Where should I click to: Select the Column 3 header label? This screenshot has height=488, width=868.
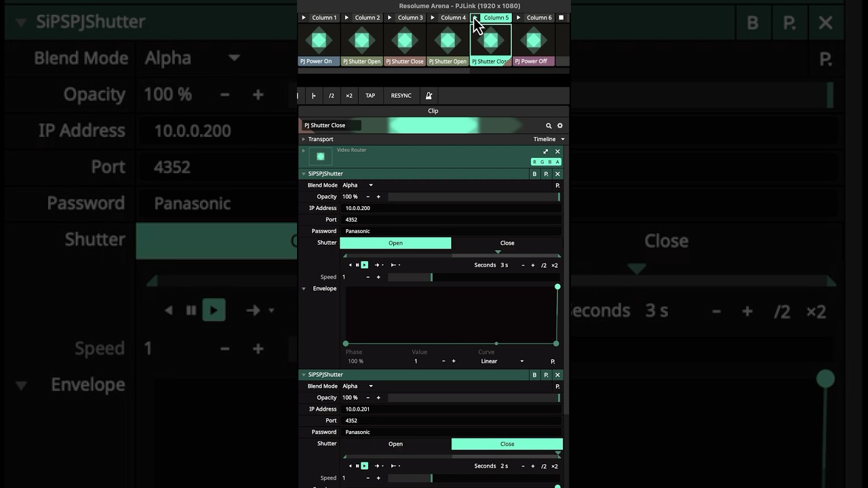[410, 18]
